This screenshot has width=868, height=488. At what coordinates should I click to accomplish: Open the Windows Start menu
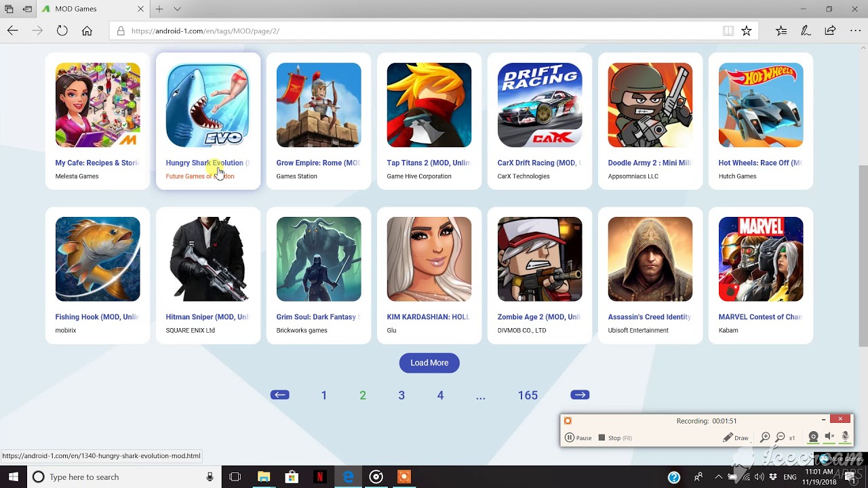pos(13,477)
